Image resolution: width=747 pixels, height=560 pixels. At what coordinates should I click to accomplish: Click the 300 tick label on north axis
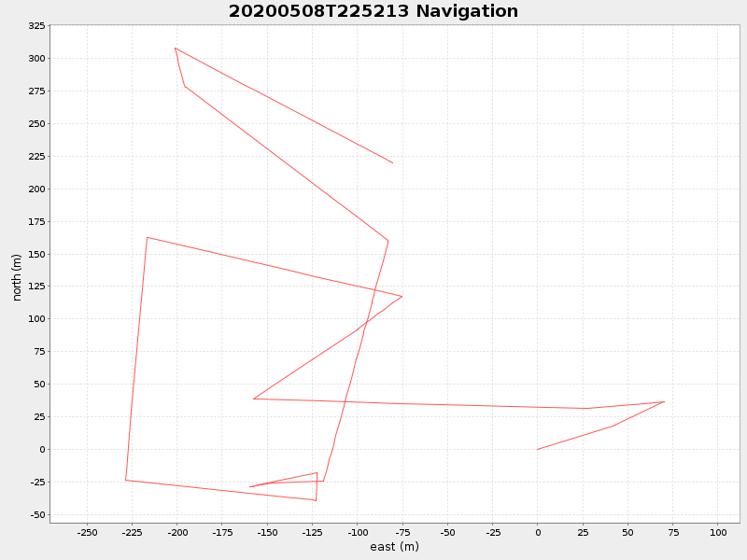[x=36, y=58]
